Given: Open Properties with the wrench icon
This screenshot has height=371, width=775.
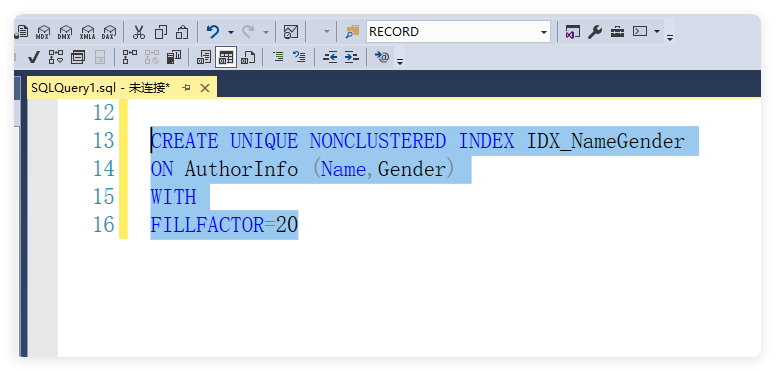Looking at the screenshot, I should [x=595, y=32].
